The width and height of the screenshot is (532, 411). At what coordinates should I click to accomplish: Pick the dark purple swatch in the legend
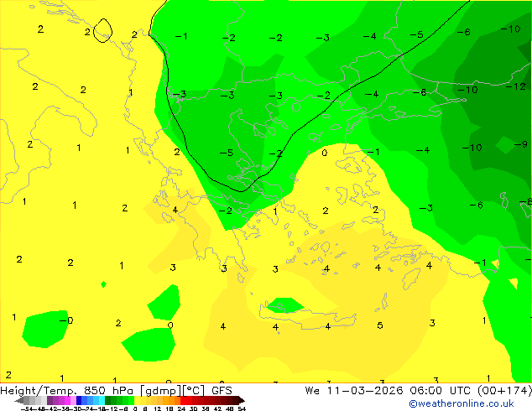point(50,400)
